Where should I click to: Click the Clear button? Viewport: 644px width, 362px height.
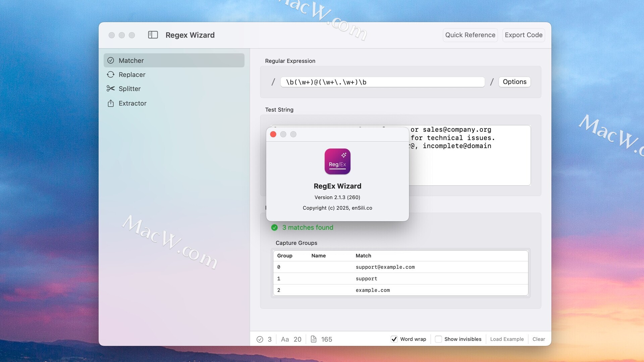point(538,339)
